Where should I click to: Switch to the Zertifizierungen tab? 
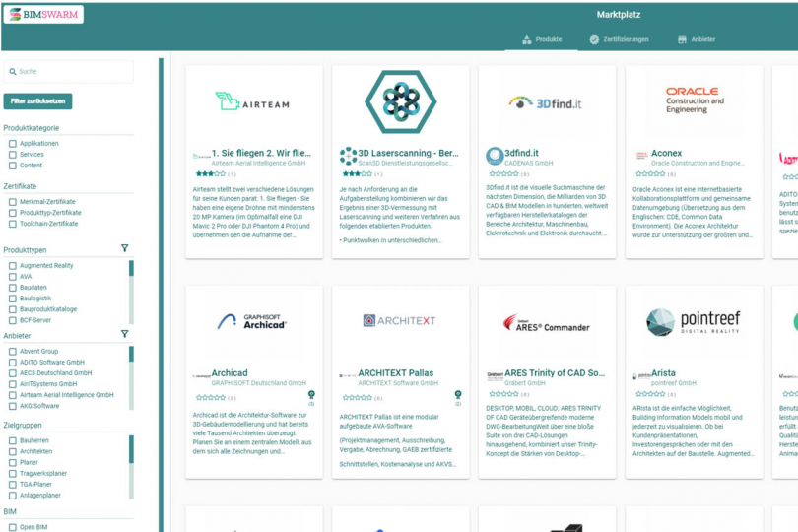tap(619, 39)
